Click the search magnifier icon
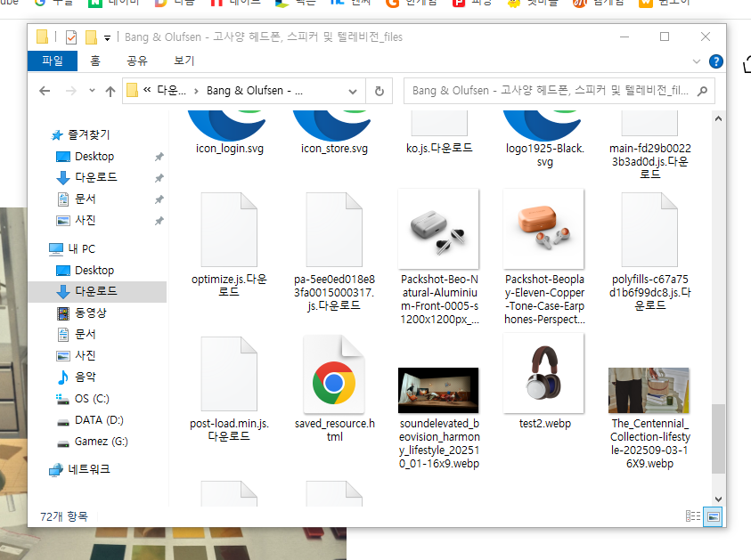Viewport: 751px width, 560px height. (x=703, y=91)
